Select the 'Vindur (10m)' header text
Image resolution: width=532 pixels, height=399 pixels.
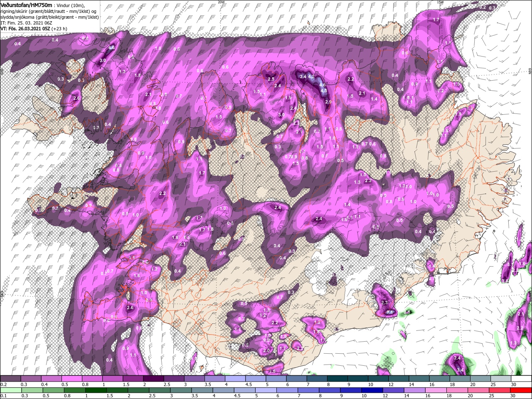tap(71, 5)
